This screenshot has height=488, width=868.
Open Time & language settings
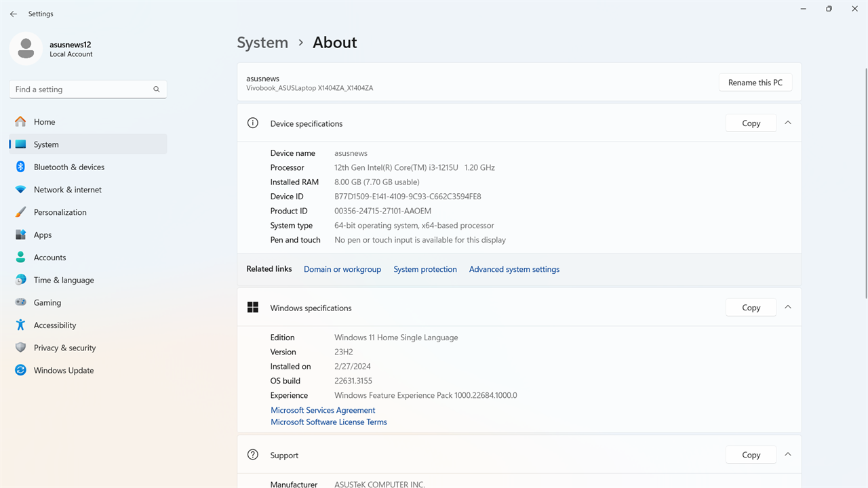[88, 280]
